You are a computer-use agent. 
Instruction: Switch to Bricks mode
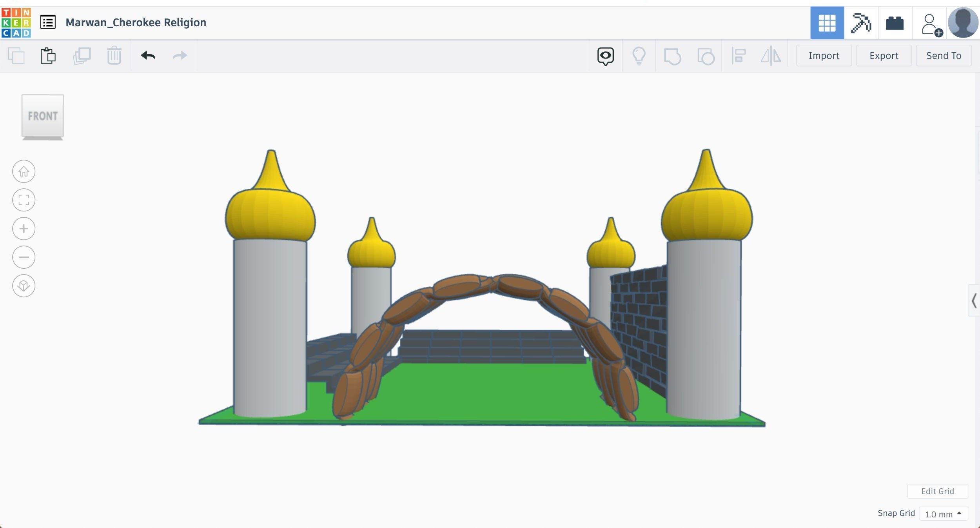(895, 23)
